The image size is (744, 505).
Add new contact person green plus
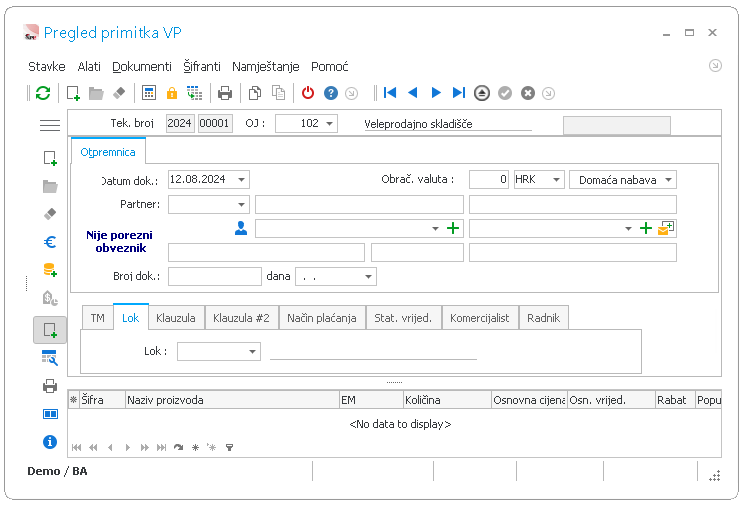453,228
